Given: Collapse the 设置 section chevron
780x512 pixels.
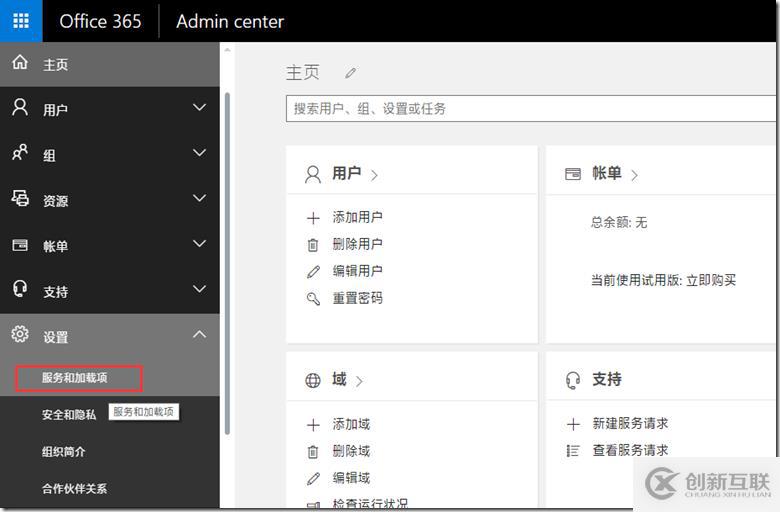Looking at the screenshot, I should point(199,334).
